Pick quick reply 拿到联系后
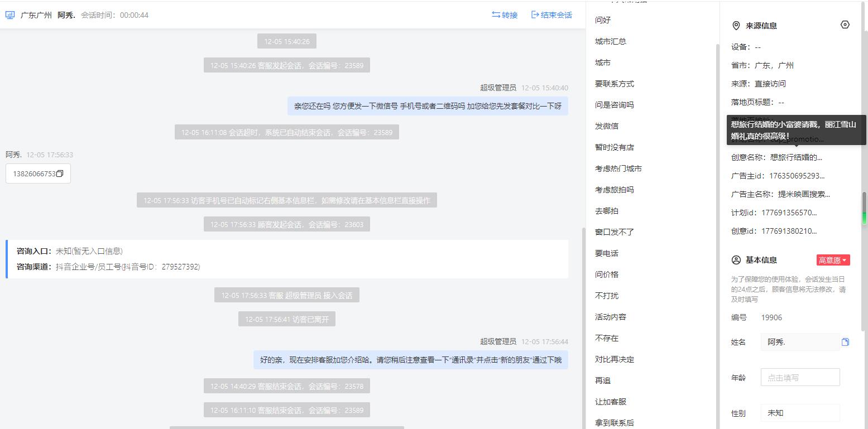The width and height of the screenshot is (868, 429). 615,423
